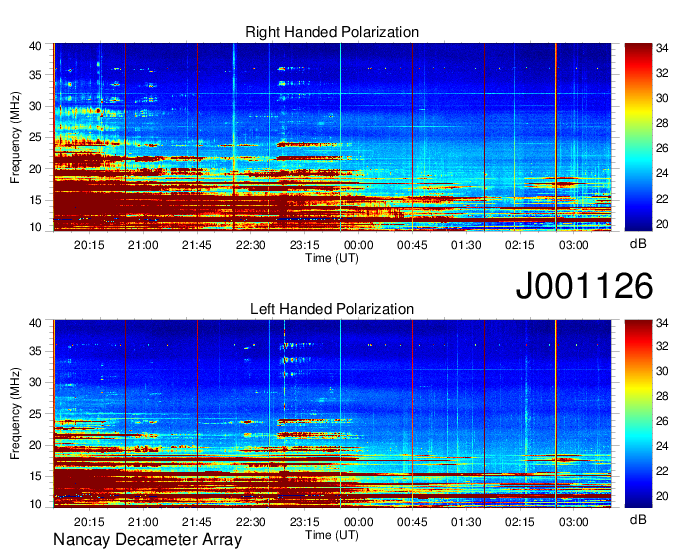This screenshot has width=680, height=552.
Task: Click 00:00 time tick on Left Handed plot
Action: pos(358,522)
